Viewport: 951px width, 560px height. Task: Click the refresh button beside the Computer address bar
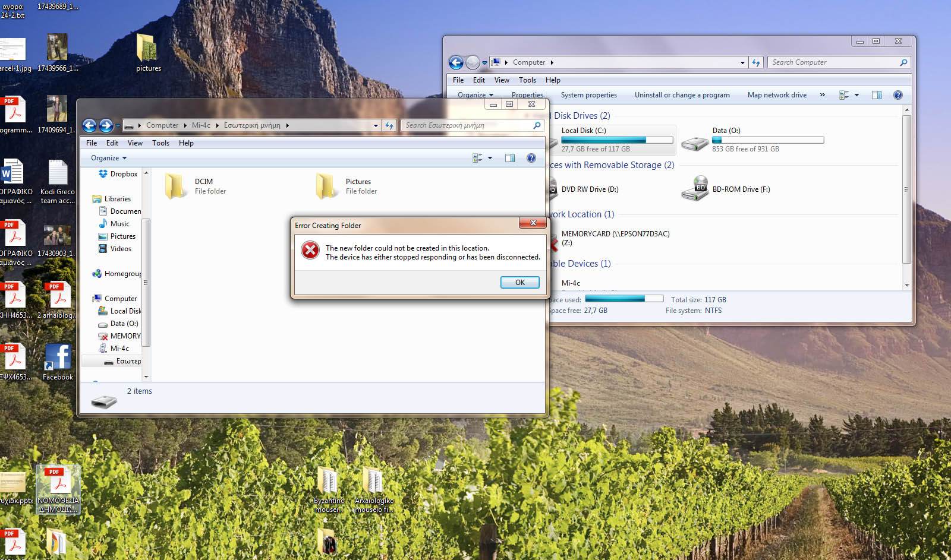[756, 62]
